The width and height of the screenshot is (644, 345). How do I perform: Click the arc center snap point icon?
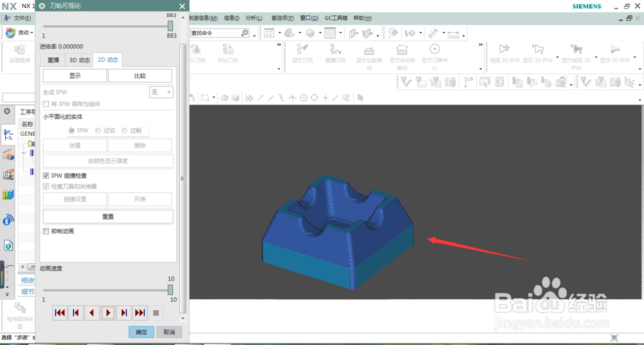[303, 98]
